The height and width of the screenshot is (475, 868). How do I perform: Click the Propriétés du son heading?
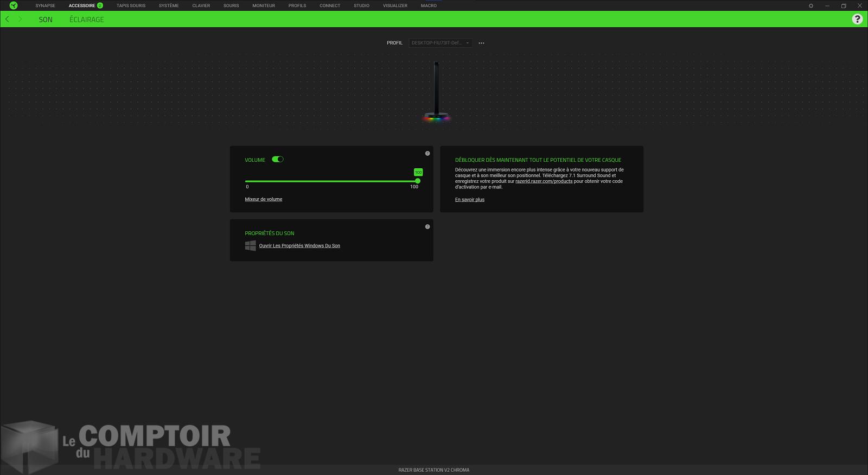coord(270,233)
